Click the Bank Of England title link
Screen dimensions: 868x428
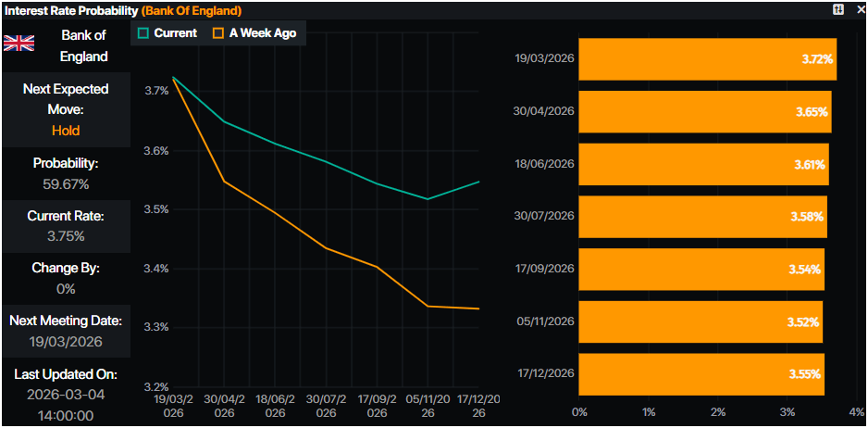pyautogui.click(x=192, y=10)
